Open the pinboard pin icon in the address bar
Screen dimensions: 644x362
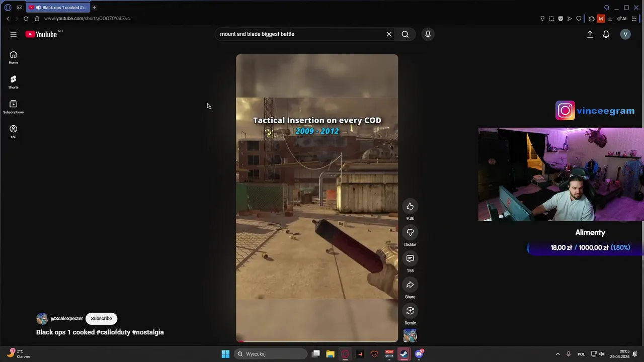[542, 19]
